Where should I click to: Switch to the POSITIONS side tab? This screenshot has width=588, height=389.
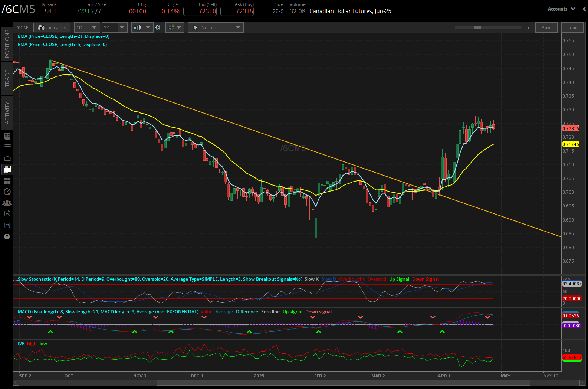[7, 44]
